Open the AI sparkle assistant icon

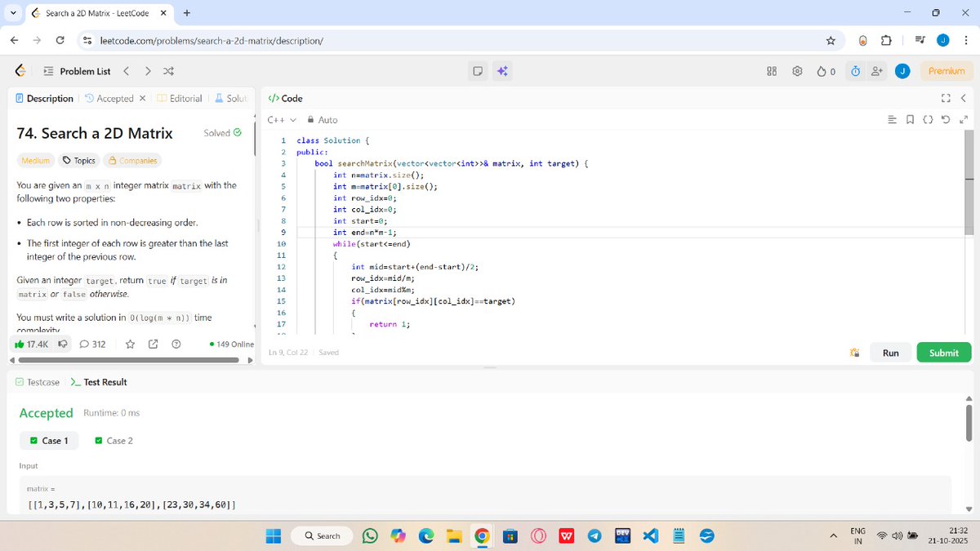502,71
